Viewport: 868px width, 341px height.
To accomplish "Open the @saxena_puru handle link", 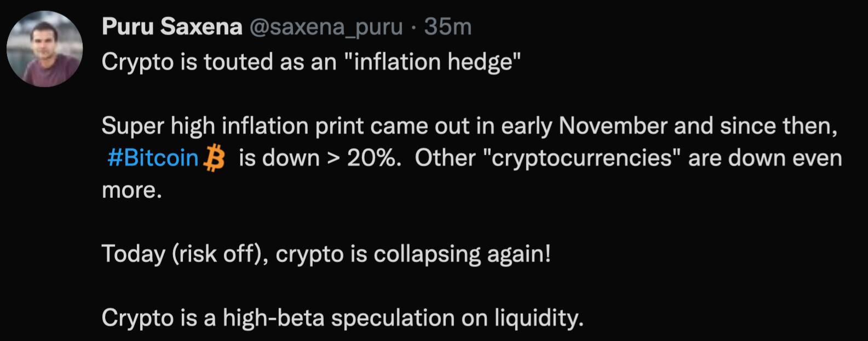I will (326, 27).
